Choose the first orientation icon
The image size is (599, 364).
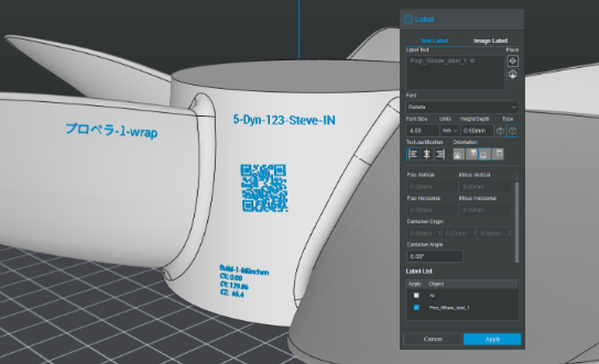point(459,154)
